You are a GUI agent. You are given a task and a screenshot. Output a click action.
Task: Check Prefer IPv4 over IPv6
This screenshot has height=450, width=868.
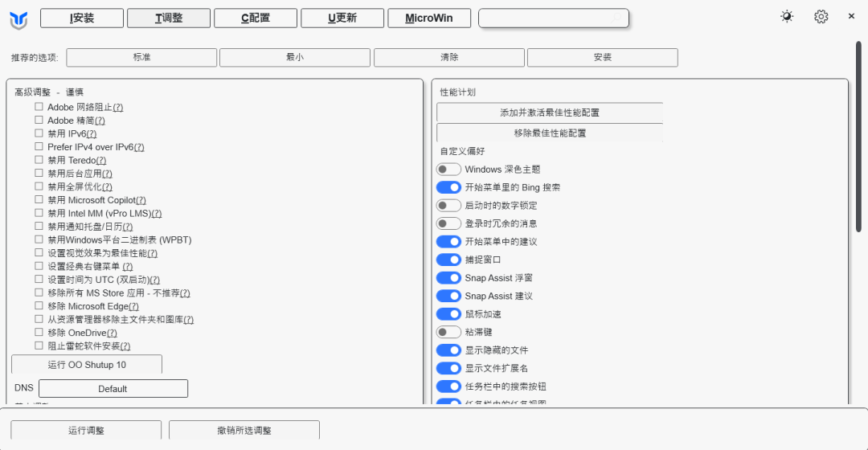(39, 146)
